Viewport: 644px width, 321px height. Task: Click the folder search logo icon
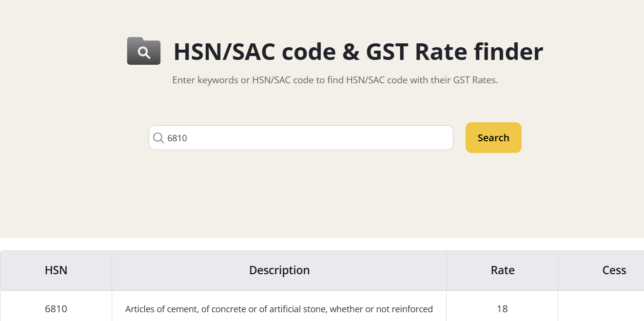click(x=144, y=51)
